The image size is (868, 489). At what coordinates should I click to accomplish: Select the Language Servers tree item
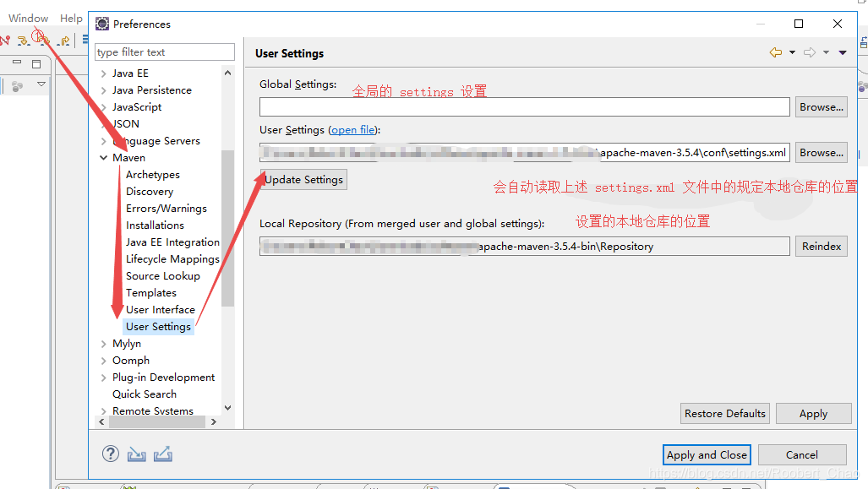coord(156,141)
